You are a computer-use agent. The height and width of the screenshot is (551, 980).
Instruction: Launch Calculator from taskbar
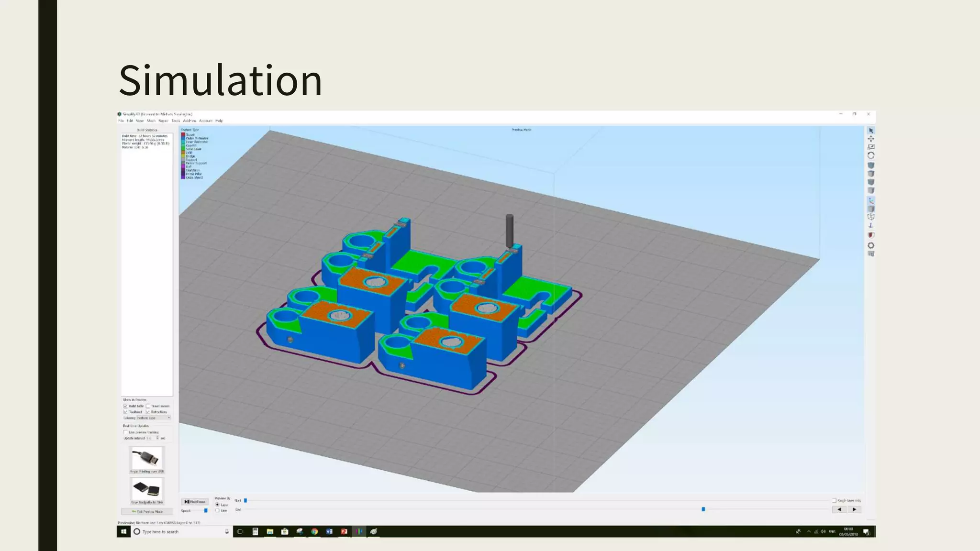[256, 531]
